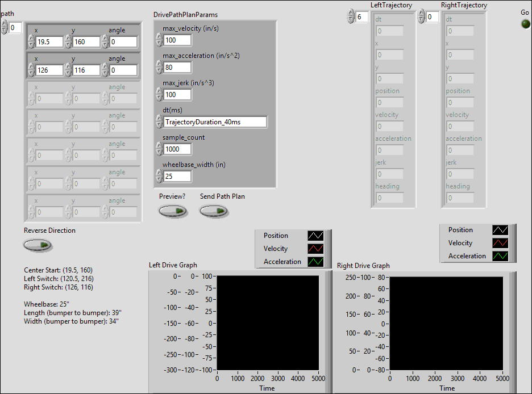Click the green Acceleration plot icon in Left Drive legend
This screenshot has width=532, height=394.
pos(315,262)
